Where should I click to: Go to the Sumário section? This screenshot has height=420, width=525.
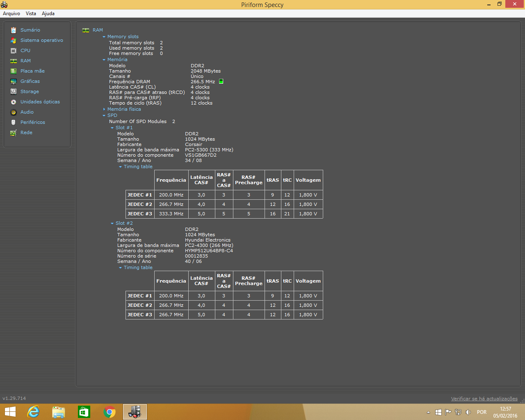tap(30, 30)
